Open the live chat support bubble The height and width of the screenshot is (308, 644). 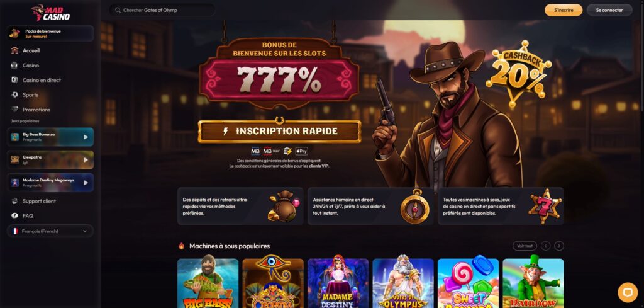point(628,292)
